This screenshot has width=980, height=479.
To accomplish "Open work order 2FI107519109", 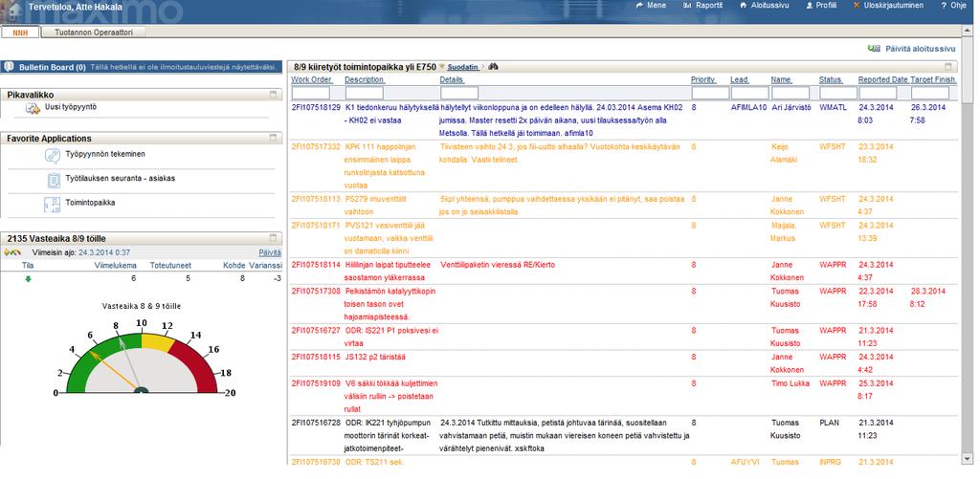I will 316,383.
